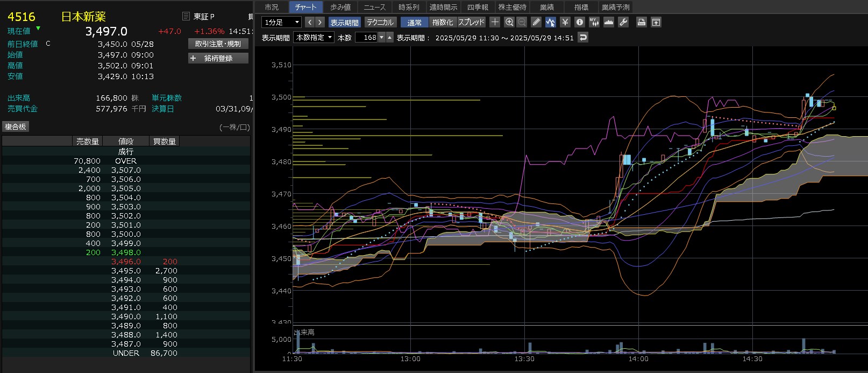868x373 pixels.
Task: Click the current price 3,497.0
Action: coord(106,32)
